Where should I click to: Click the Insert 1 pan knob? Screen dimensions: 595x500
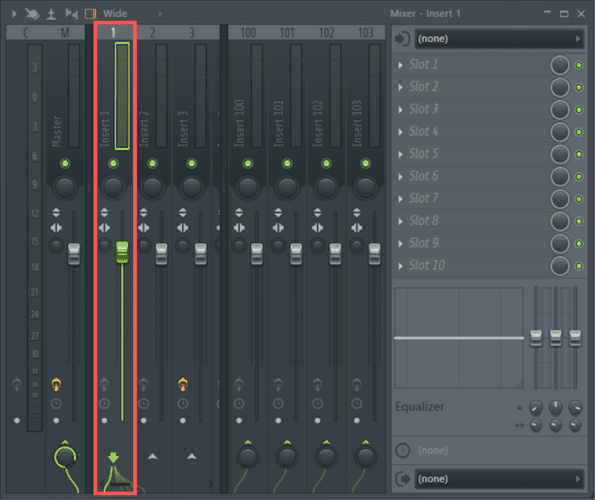[113, 187]
